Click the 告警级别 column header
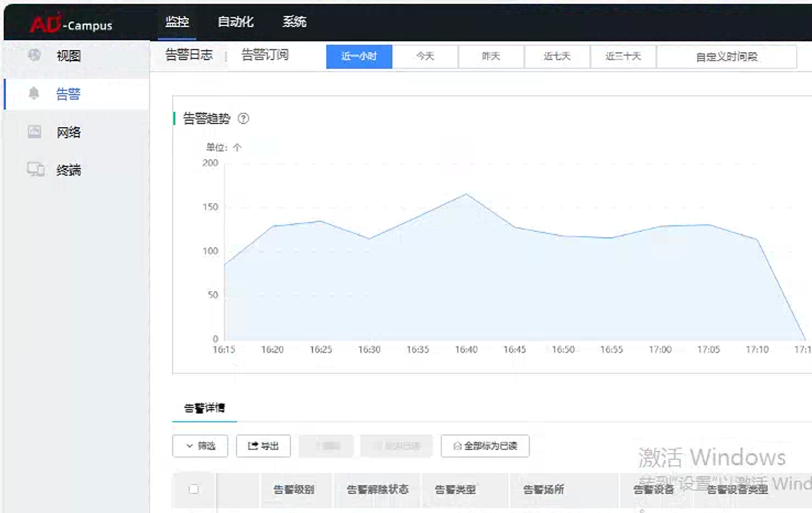 294,490
